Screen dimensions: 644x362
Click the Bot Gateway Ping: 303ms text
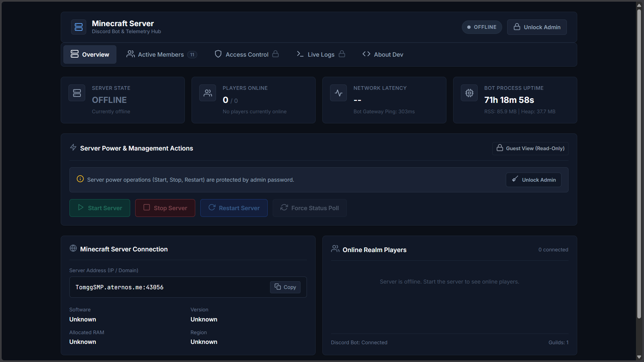pyautogui.click(x=384, y=112)
